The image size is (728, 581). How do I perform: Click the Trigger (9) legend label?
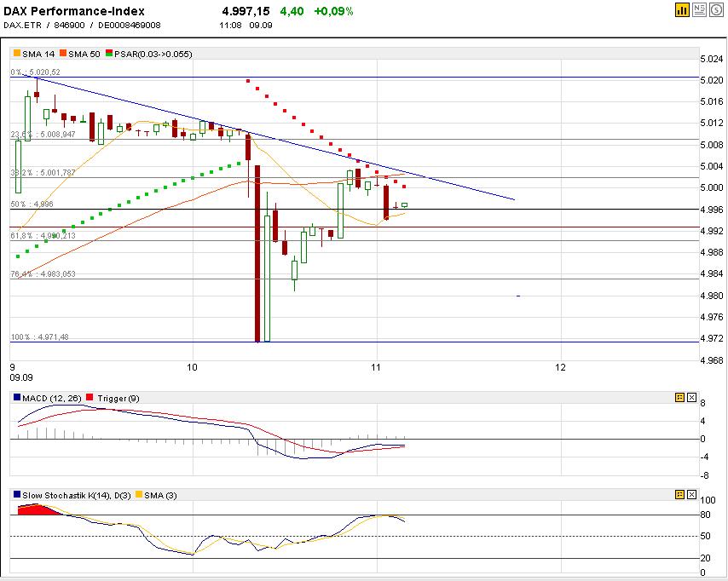point(118,398)
